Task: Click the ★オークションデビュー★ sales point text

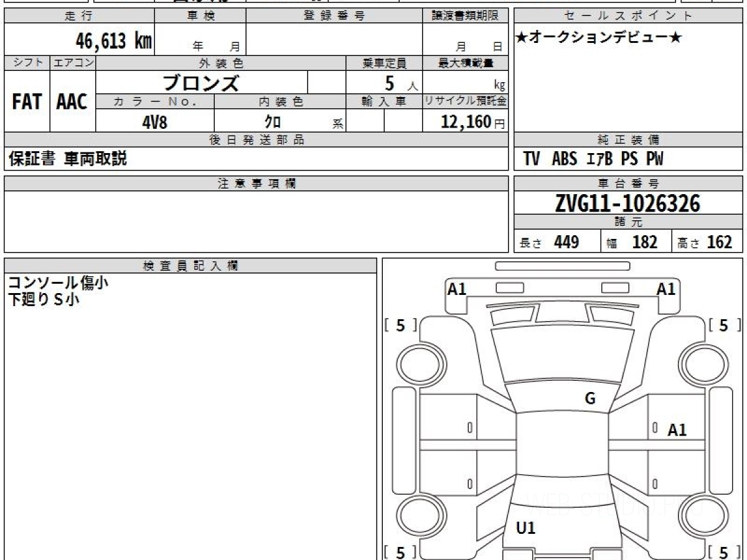Action: (x=599, y=38)
